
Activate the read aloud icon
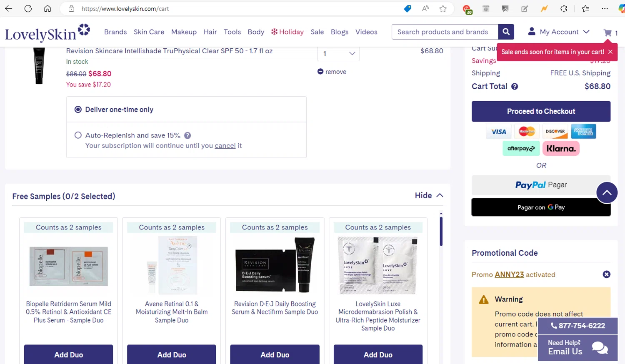(x=425, y=8)
